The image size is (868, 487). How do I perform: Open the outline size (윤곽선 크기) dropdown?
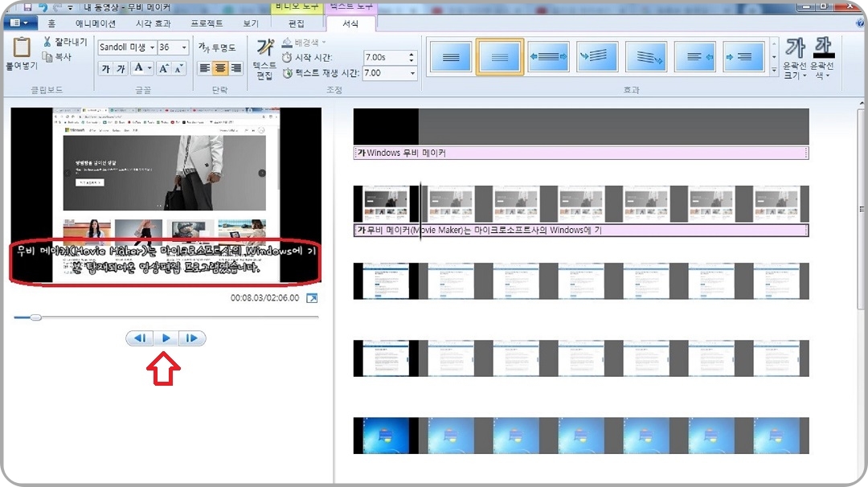click(794, 59)
